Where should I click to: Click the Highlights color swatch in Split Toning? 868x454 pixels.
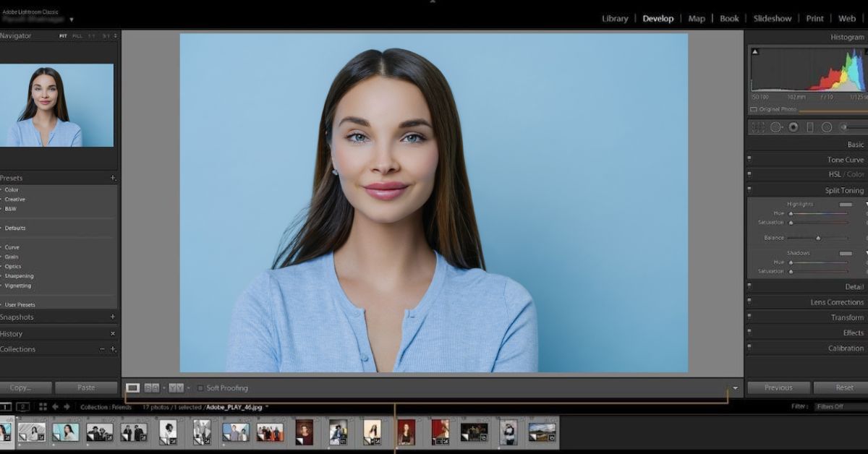tap(846, 205)
